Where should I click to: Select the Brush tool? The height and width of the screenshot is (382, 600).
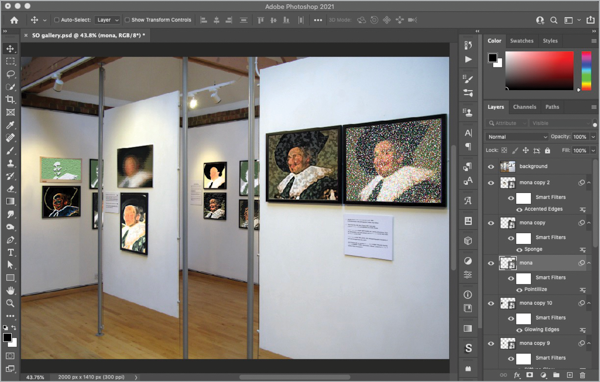pos(10,150)
